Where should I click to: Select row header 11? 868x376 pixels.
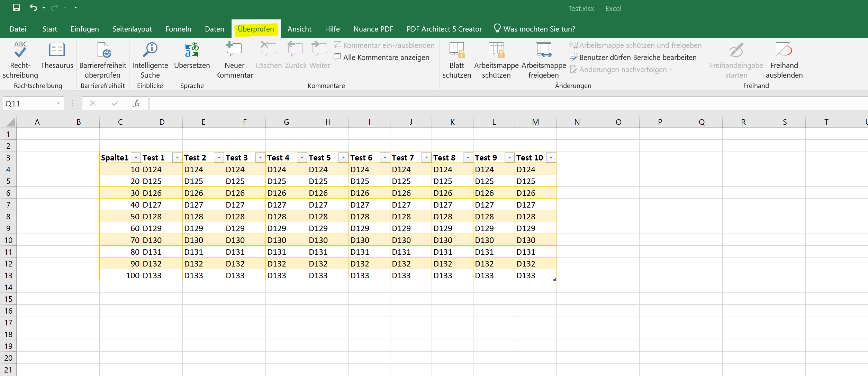pyautogui.click(x=8, y=252)
